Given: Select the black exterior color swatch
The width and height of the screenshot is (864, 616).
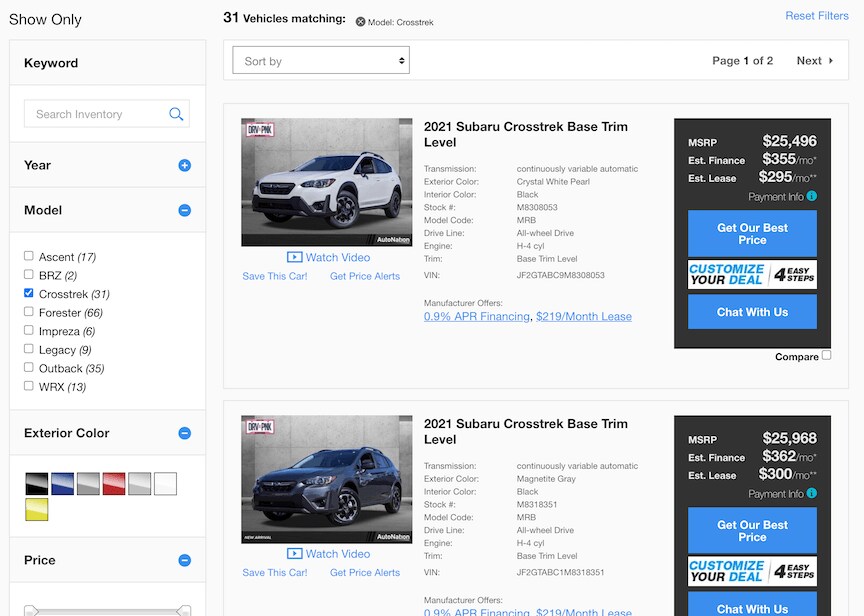Looking at the screenshot, I should 37,484.
